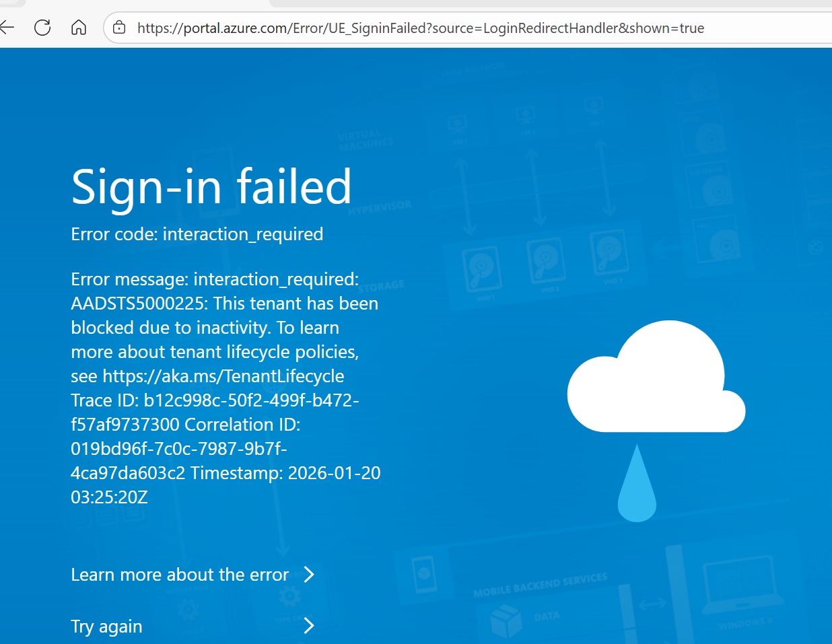The width and height of the screenshot is (832, 644).
Task: Click chevron next to Try again
Action: point(309,626)
